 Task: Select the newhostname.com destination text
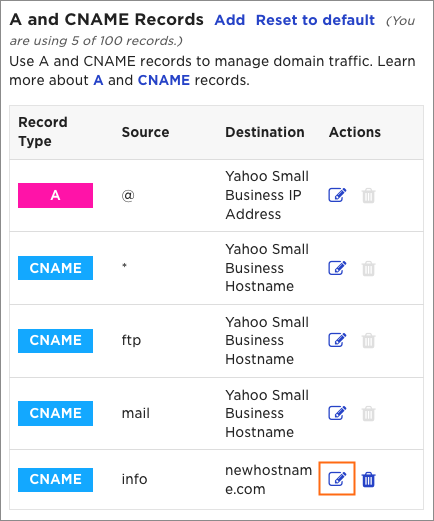point(268,480)
